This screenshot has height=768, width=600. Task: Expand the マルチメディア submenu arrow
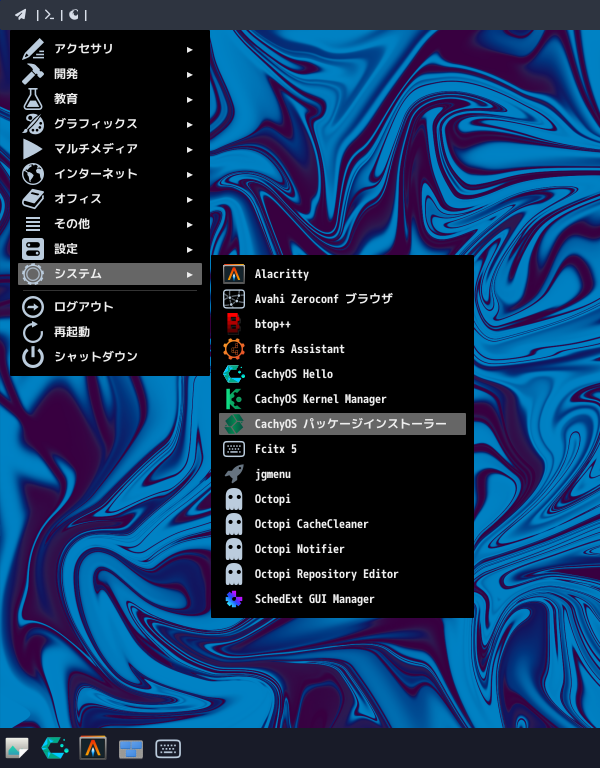[190, 149]
